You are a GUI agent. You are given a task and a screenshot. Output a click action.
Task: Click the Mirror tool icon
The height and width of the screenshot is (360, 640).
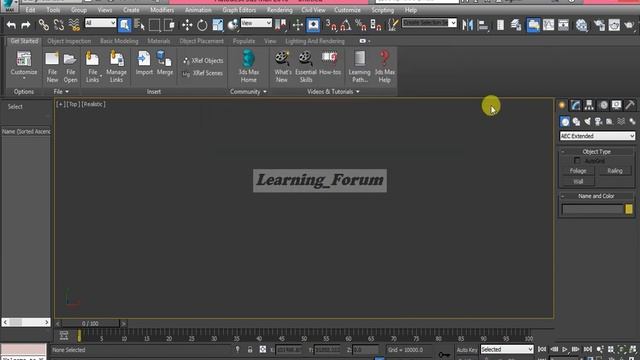point(467,25)
